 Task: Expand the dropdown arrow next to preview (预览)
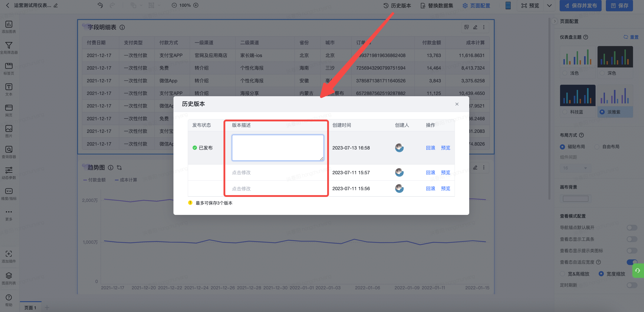[549, 6]
